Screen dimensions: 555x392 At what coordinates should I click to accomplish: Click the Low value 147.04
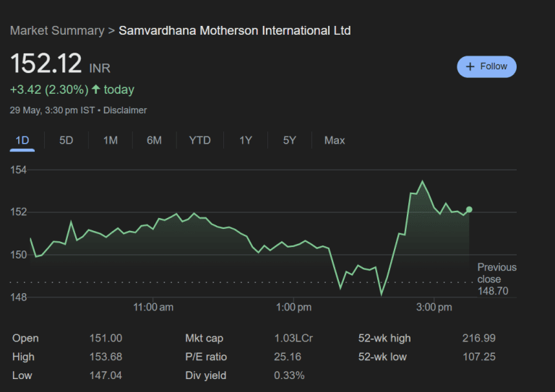[106, 375]
